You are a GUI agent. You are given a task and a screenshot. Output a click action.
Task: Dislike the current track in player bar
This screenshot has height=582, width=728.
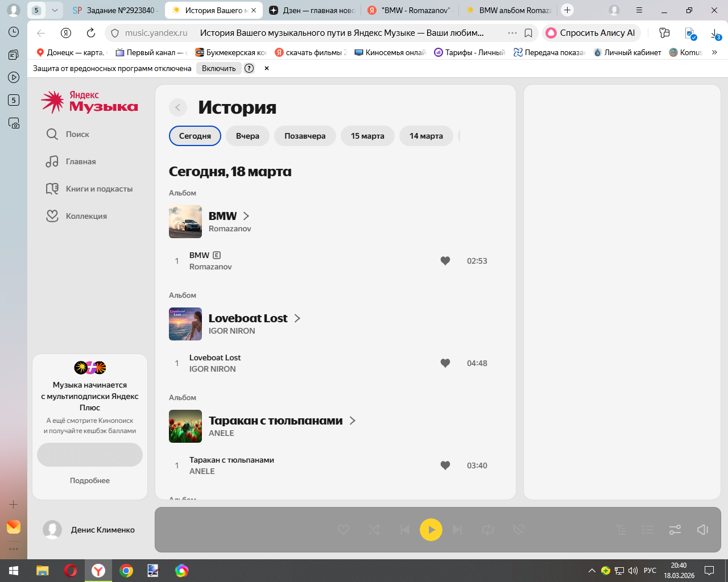(x=518, y=530)
